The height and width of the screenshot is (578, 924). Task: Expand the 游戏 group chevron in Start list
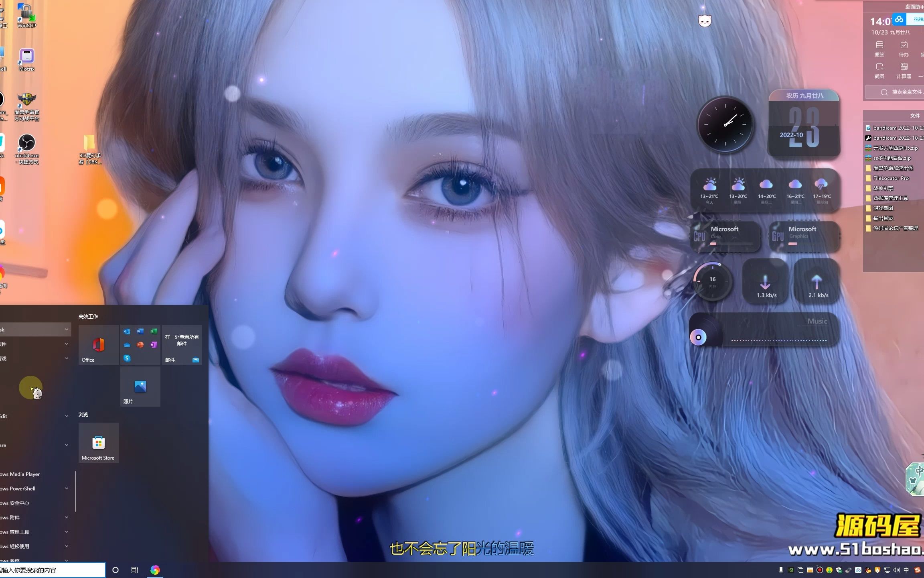[67, 358]
